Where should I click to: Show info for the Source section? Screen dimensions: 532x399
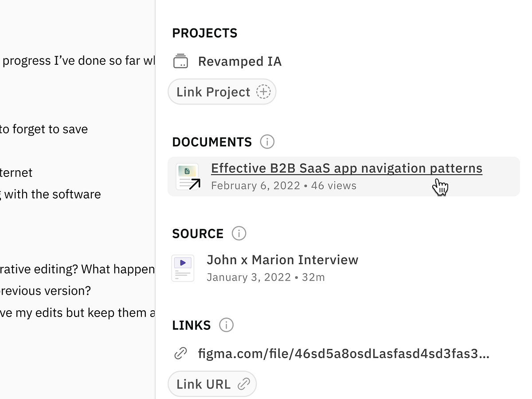click(239, 233)
